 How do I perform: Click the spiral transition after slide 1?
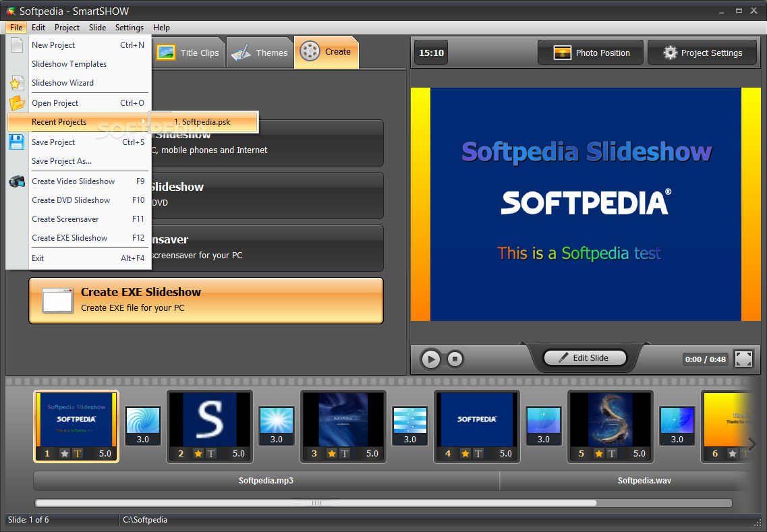(x=143, y=425)
